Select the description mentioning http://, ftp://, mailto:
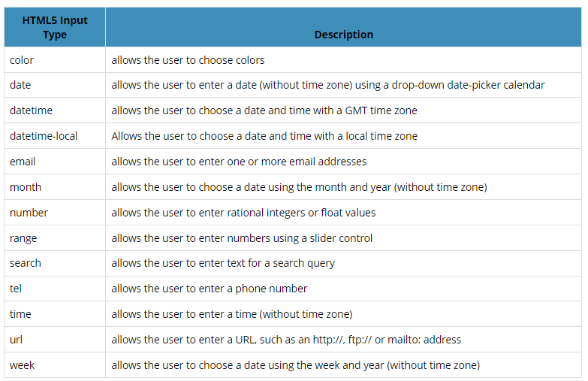Image resolution: width=588 pixels, height=381 pixels. tap(286, 340)
